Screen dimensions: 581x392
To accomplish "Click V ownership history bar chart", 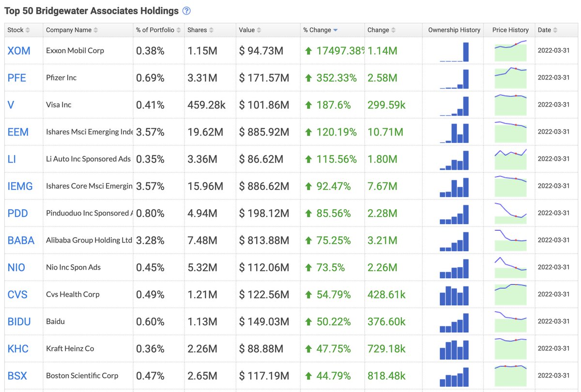I will tap(454, 106).
